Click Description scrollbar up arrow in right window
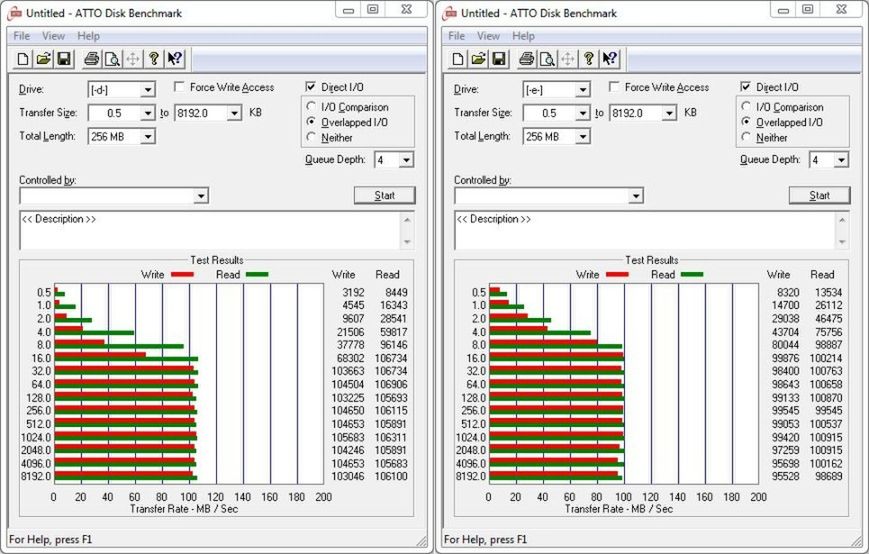 pyautogui.click(x=843, y=220)
